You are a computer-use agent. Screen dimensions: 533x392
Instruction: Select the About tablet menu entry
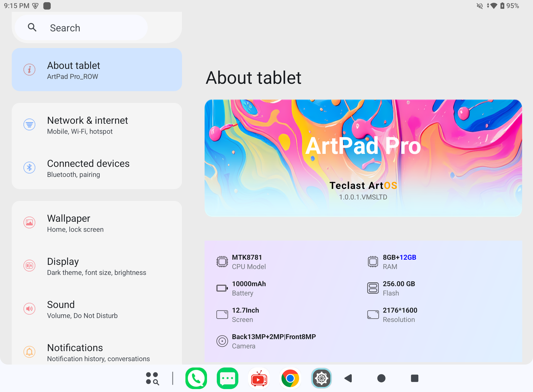tap(97, 70)
